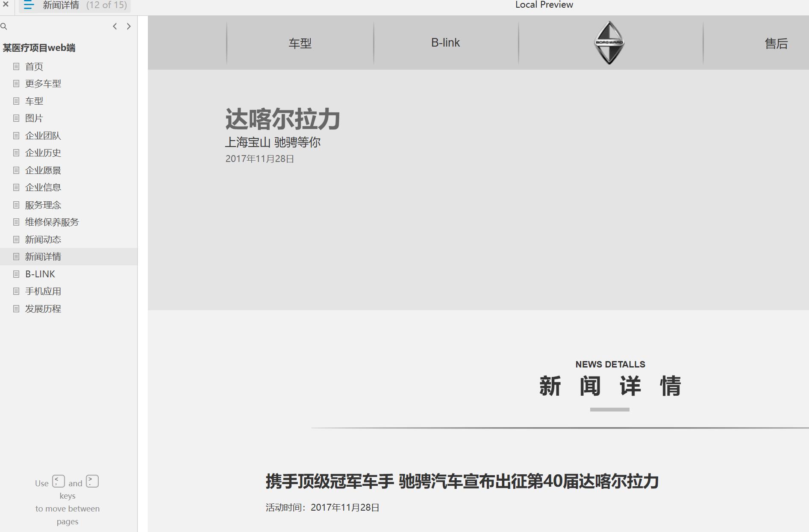Click the 活动时间 date line
The height and width of the screenshot is (532, 809).
[x=322, y=508]
